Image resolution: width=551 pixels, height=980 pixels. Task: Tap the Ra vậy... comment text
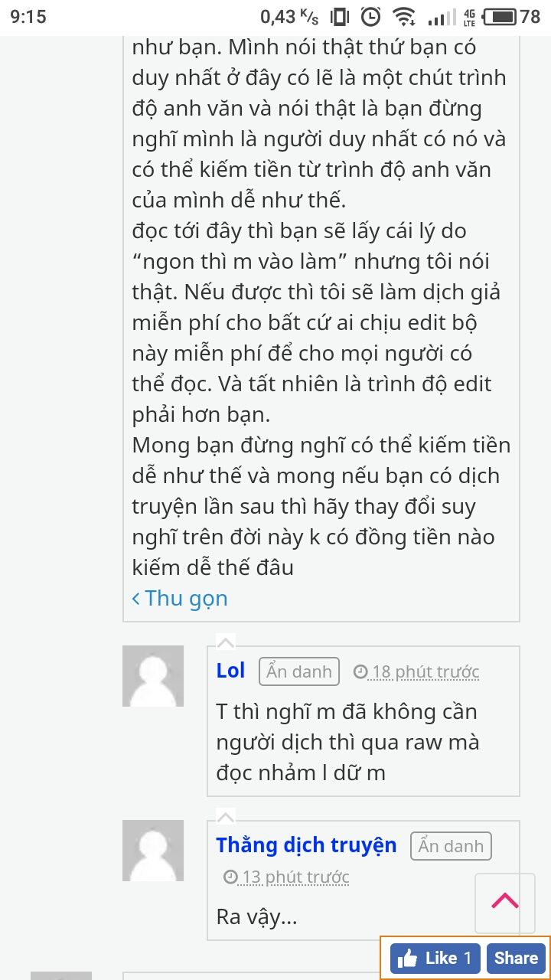tap(257, 916)
